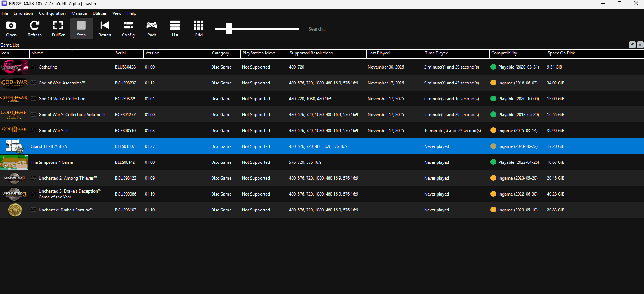Click the 'Playable (2020-10-09)' compatibility text
This screenshot has width=644, height=294.
[x=519, y=99]
